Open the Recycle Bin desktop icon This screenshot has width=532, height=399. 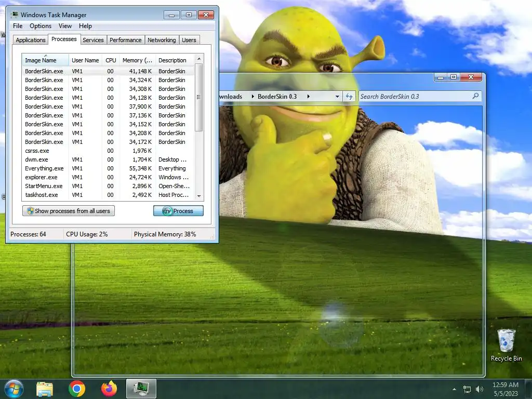tap(506, 345)
